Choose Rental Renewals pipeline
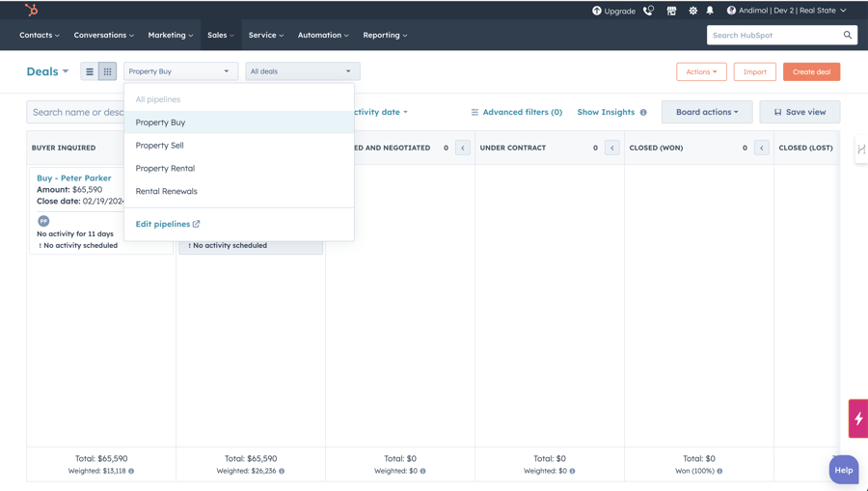The height and width of the screenshot is (491, 868). [167, 191]
